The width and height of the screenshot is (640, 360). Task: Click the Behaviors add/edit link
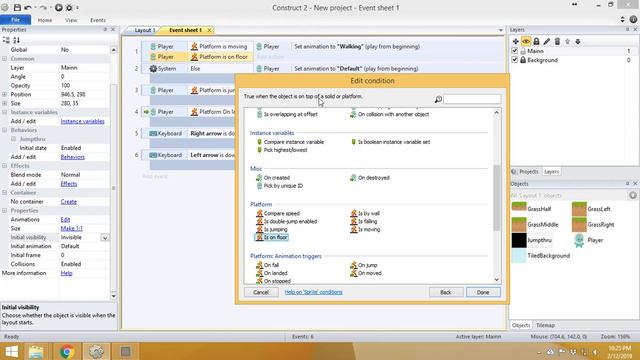(73, 157)
